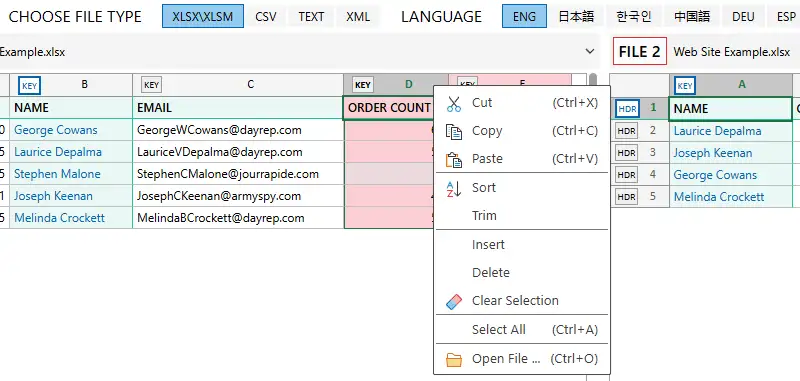Toggle KEY on column D
800x381 pixels.
tap(363, 85)
